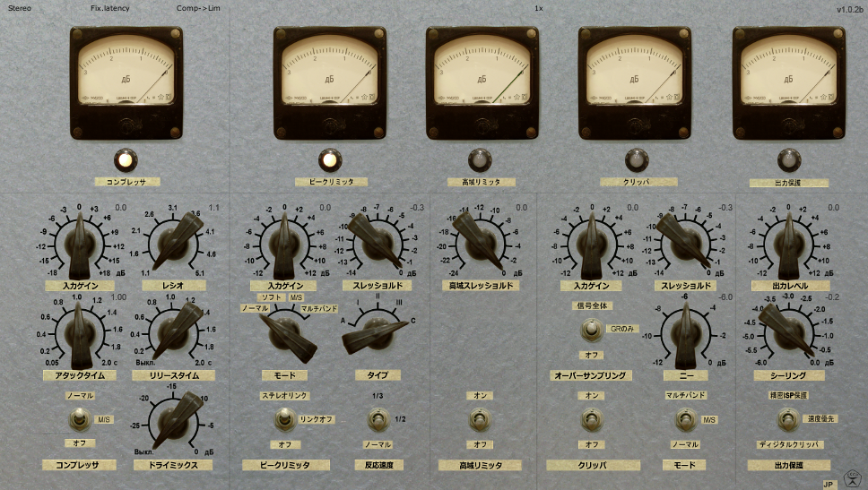
Task: Enable the クリッパ indicator lamp
Action: pos(636,160)
